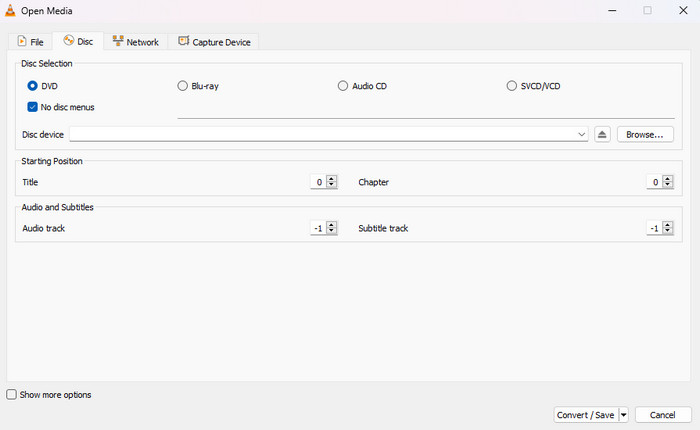Switch to the File tab
The image size is (700, 430).
(30, 42)
